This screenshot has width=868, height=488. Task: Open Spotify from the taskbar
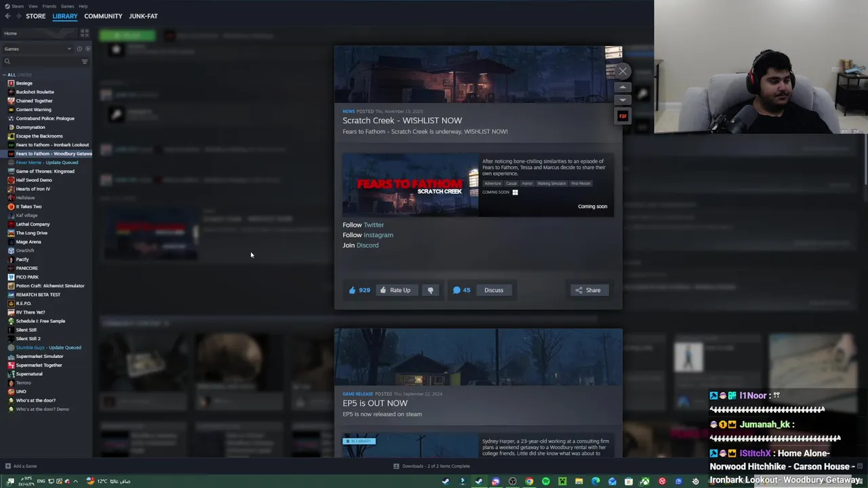point(546,481)
